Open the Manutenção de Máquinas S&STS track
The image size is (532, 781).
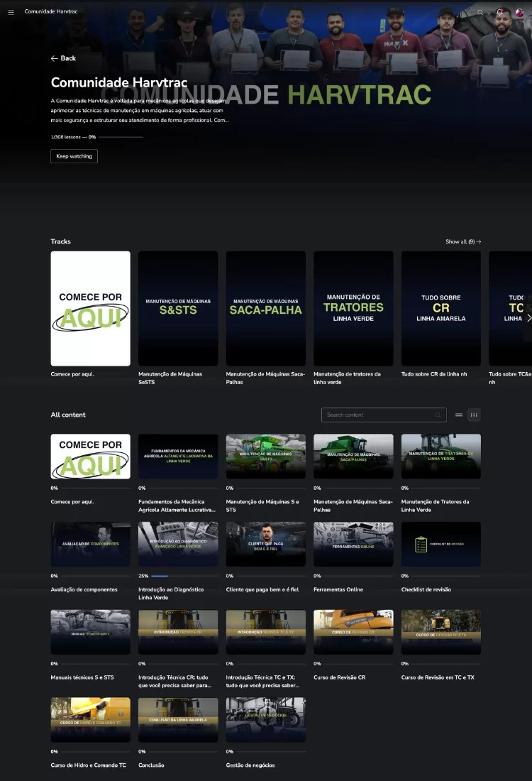(178, 308)
